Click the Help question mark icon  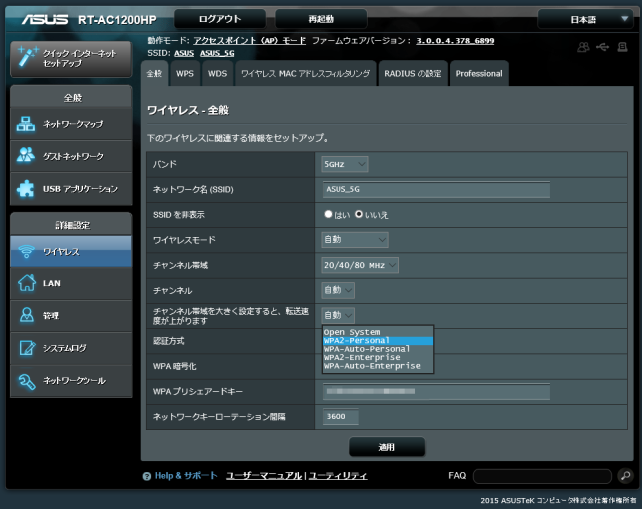tap(147, 476)
